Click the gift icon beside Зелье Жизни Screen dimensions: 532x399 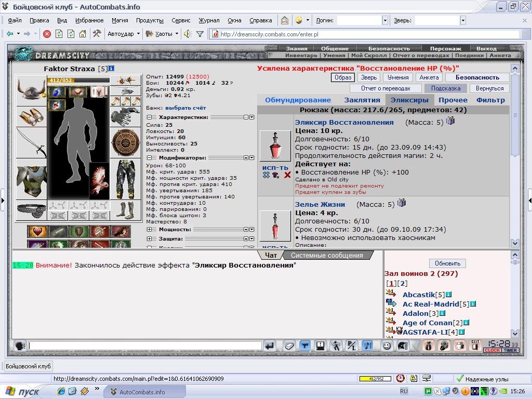click(402, 203)
